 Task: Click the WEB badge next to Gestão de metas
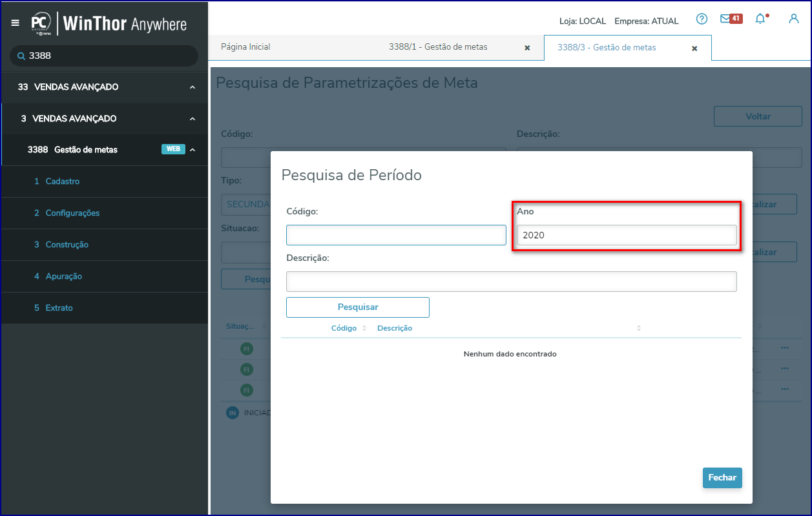173,149
